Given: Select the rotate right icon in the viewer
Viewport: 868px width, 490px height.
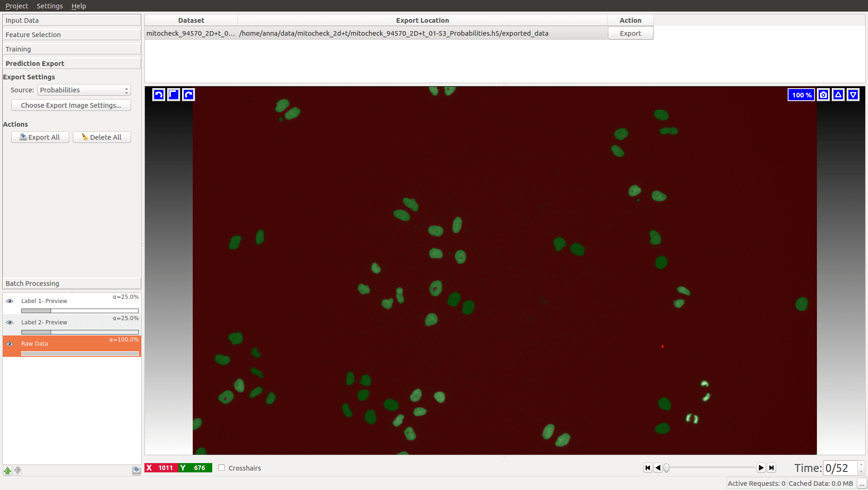Looking at the screenshot, I should 188,95.
